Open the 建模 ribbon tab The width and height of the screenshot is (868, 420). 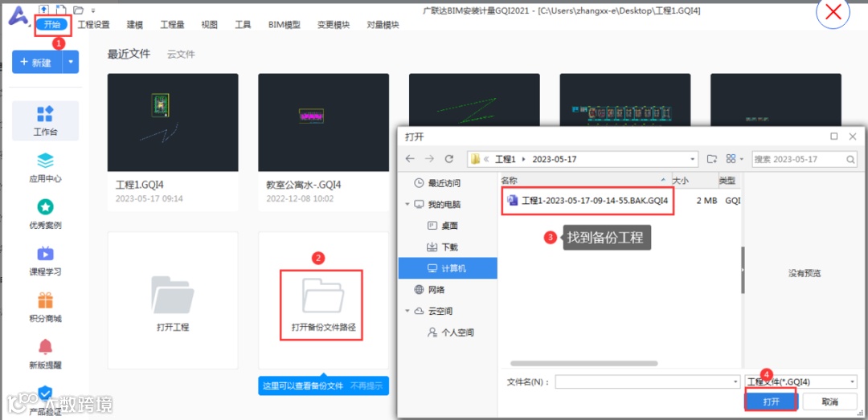pos(135,24)
